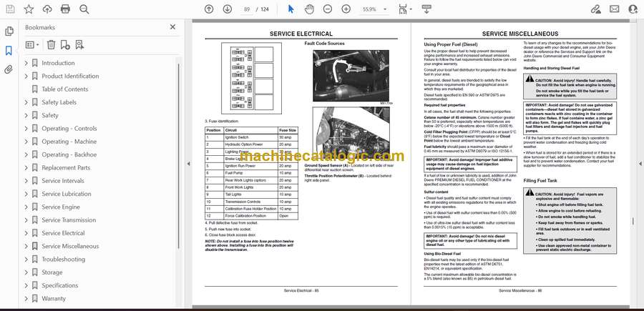Select the Service Intervals bookmark
The height and width of the screenshot is (311, 644).
point(63,181)
